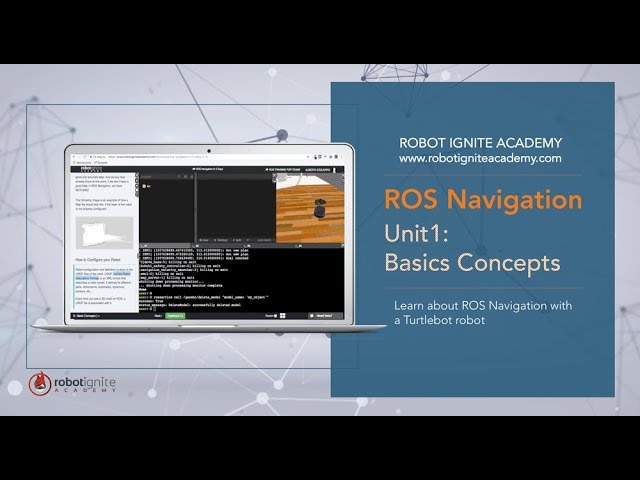Open the Alberto Ezquerro user menu
The image size is (640, 480).
(318, 169)
